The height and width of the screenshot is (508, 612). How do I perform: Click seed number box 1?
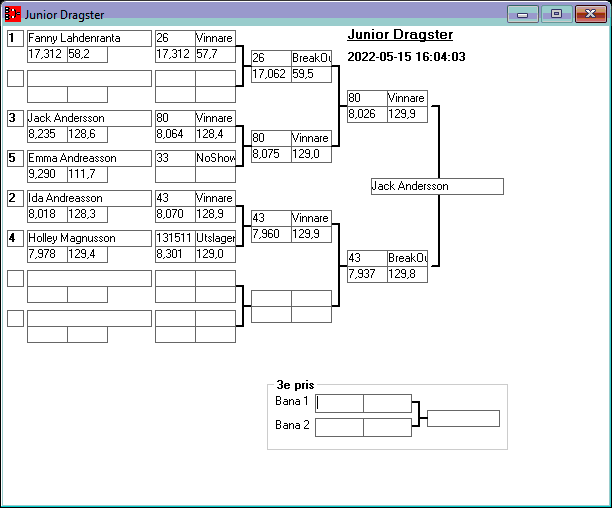[x=15, y=38]
